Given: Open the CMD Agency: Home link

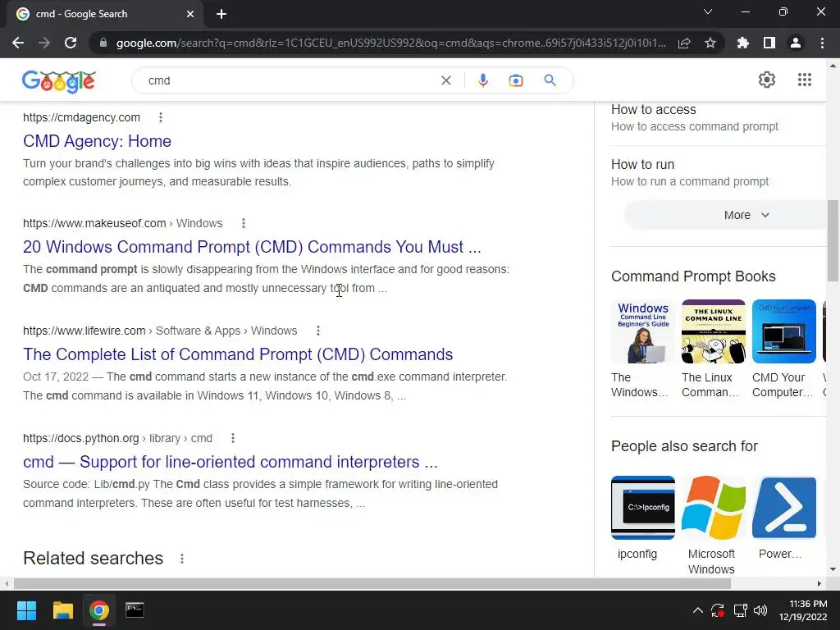Looking at the screenshot, I should pyautogui.click(x=97, y=141).
